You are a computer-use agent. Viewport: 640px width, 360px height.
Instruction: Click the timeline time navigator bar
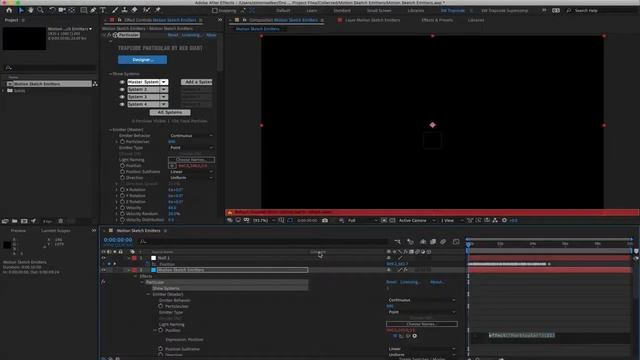tap(549, 239)
